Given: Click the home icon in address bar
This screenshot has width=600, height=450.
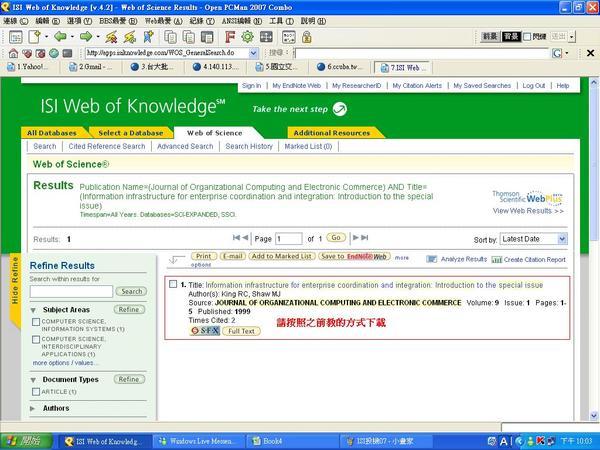Looking at the screenshot, I should point(13,53).
